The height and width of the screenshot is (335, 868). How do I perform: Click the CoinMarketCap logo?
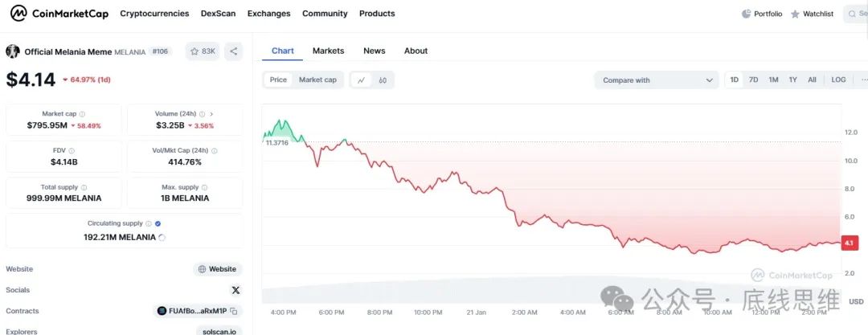pyautogui.click(x=59, y=14)
